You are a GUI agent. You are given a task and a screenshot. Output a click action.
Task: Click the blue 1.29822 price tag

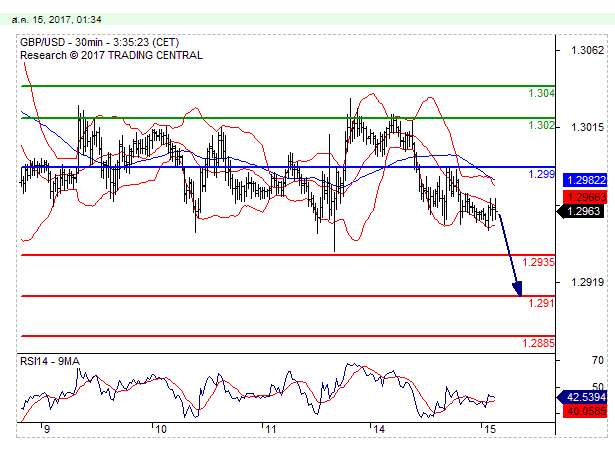[585, 180]
